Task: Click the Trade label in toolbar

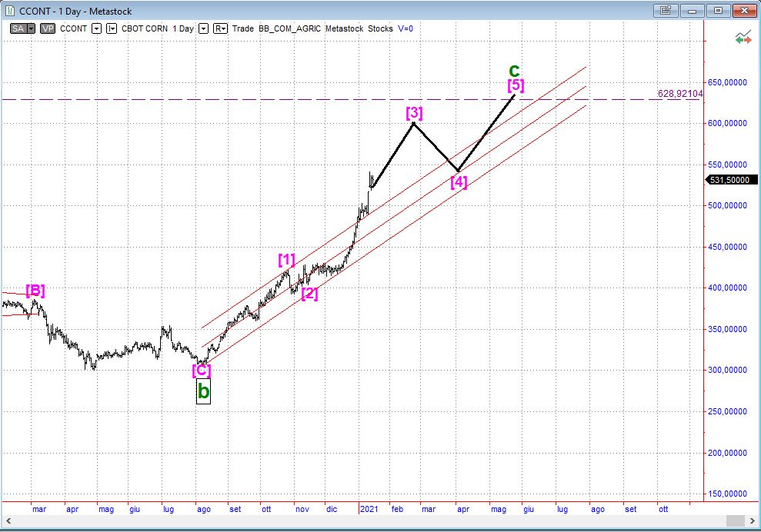Action: click(x=242, y=28)
